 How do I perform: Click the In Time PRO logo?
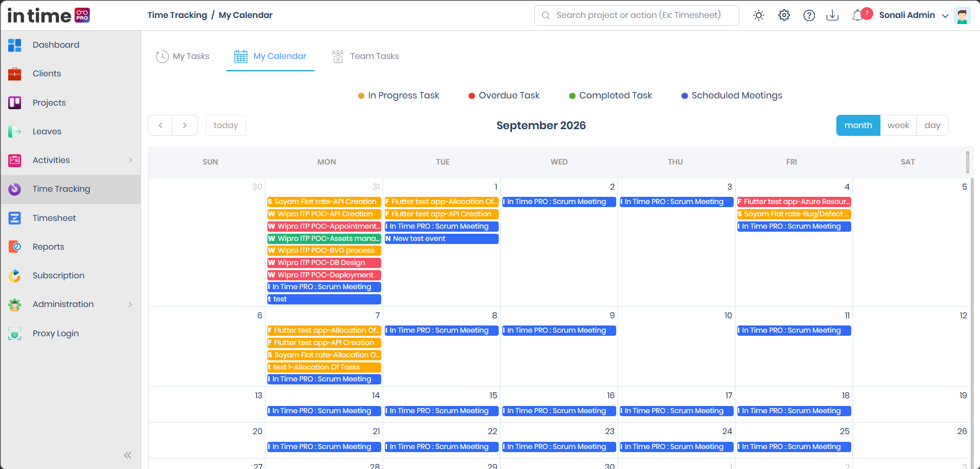(x=49, y=15)
